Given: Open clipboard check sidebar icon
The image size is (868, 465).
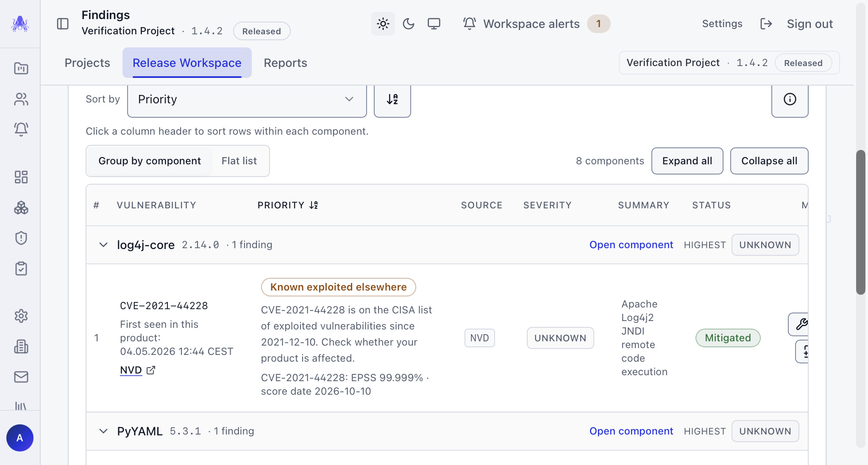Looking at the screenshot, I should pyautogui.click(x=21, y=268).
